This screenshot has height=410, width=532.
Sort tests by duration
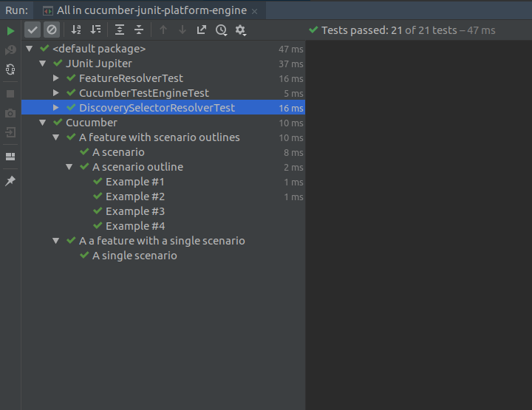(x=95, y=30)
